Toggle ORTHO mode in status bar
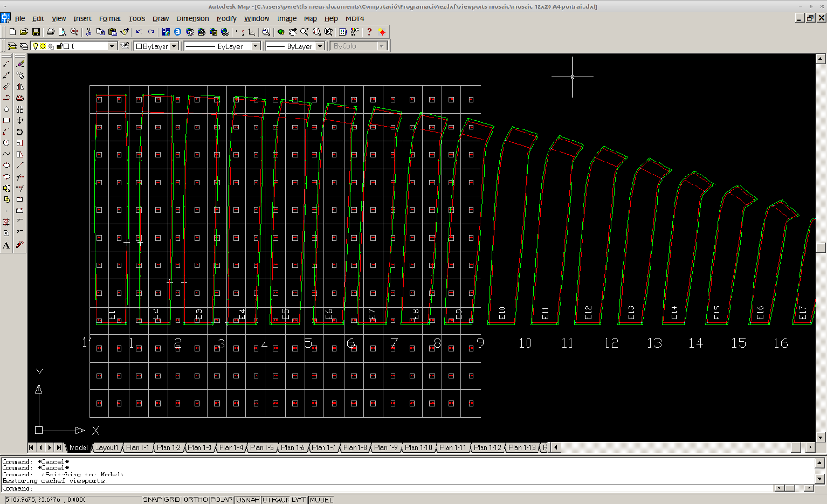 [x=195, y=499]
